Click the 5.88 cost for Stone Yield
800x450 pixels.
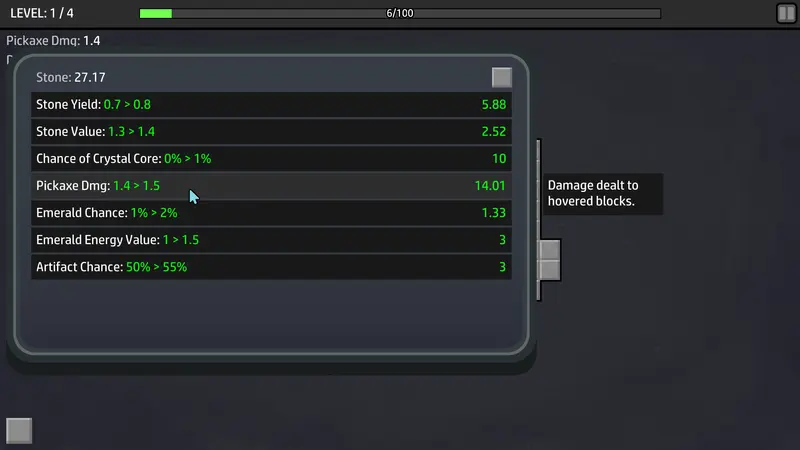click(494, 105)
